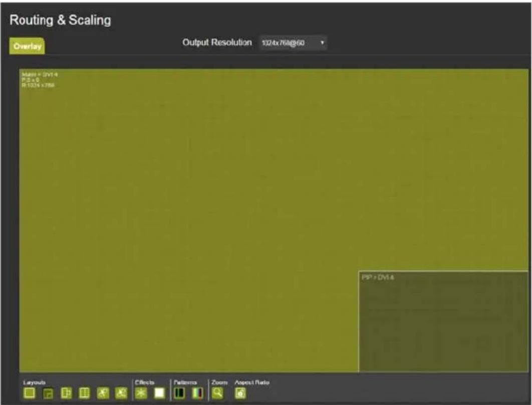Click the Zoom magnifier icon
This screenshot has width=532, height=405.
coord(217,393)
